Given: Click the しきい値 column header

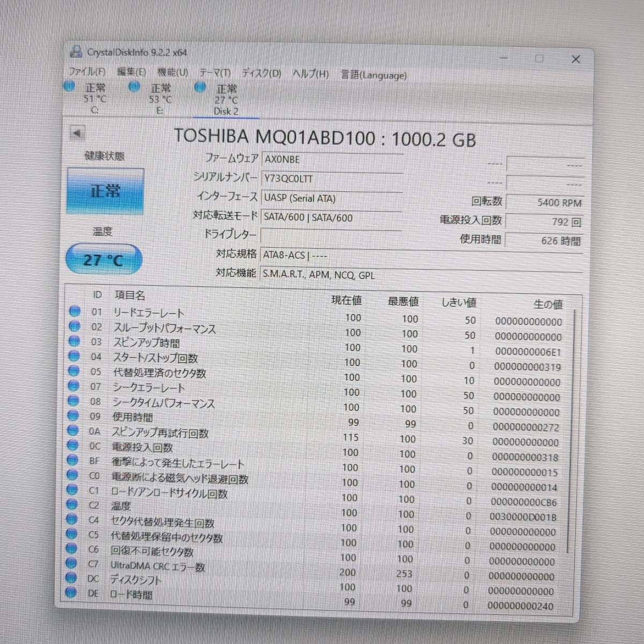Looking at the screenshot, I should click(459, 303).
